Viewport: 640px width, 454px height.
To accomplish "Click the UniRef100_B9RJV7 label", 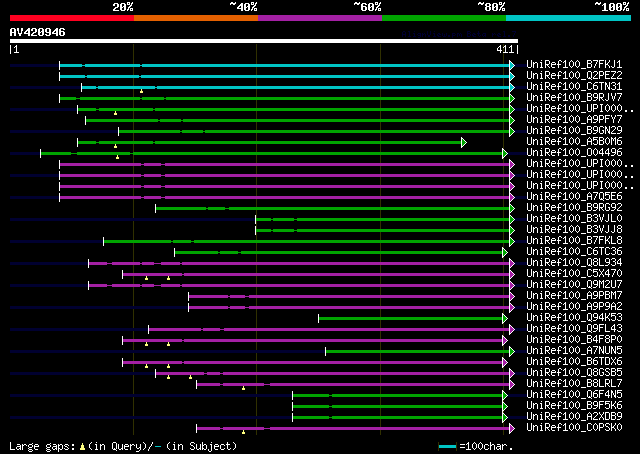I will 574,98.
